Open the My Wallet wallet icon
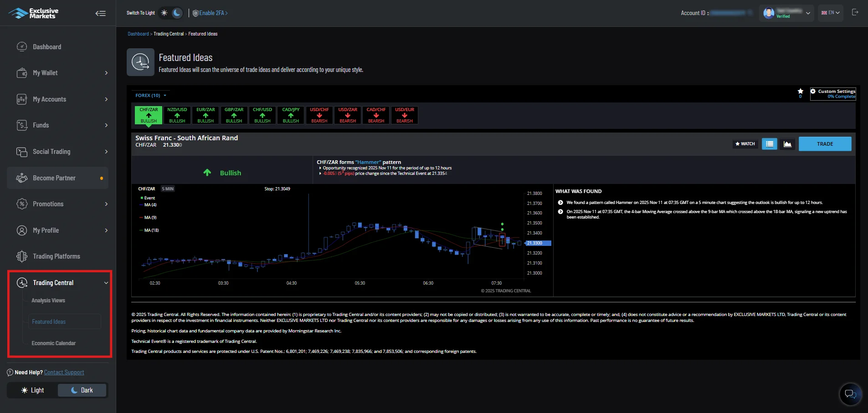This screenshot has width=868, height=413. point(22,72)
